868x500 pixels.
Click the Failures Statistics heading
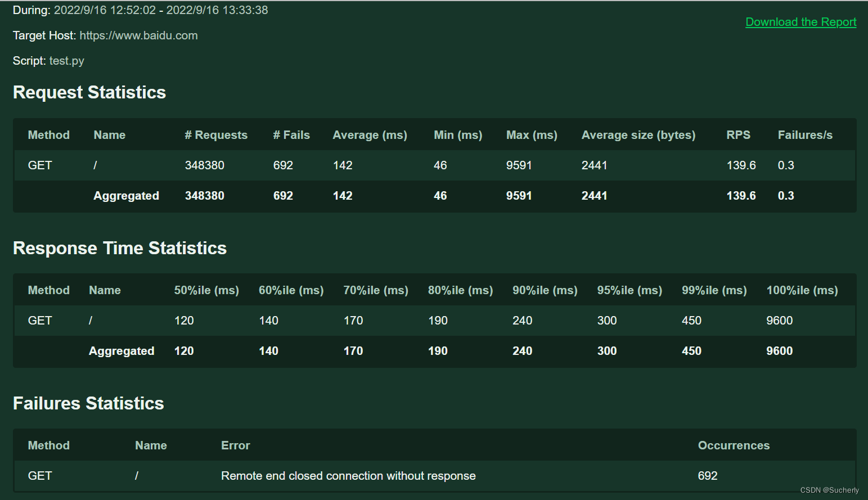(x=88, y=403)
